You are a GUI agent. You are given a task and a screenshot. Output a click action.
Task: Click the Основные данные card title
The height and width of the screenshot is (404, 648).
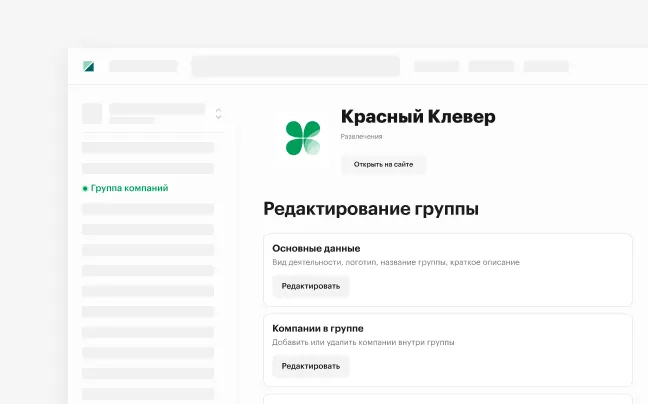(x=316, y=248)
